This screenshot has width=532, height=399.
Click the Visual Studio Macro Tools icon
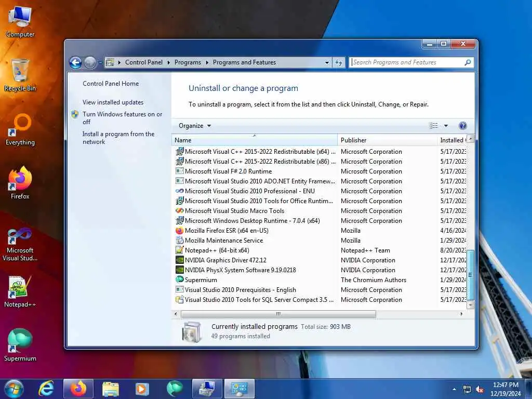[179, 211]
